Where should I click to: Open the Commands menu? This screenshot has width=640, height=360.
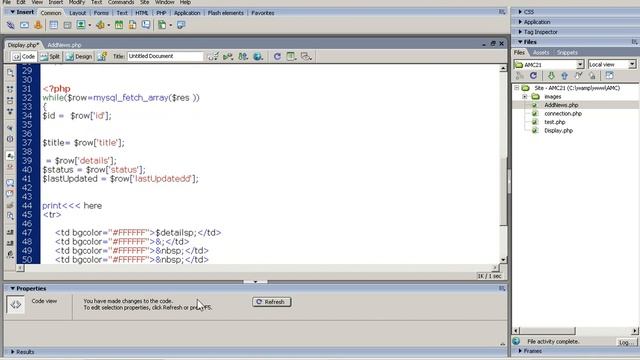(x=121, y=2)
